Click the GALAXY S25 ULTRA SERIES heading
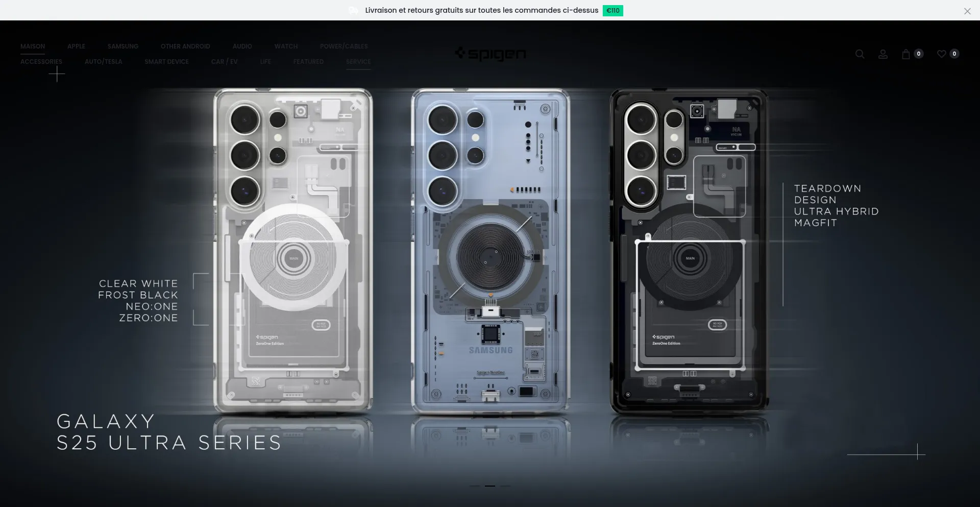Screen dimensions: 980x507 coord(169,432)
